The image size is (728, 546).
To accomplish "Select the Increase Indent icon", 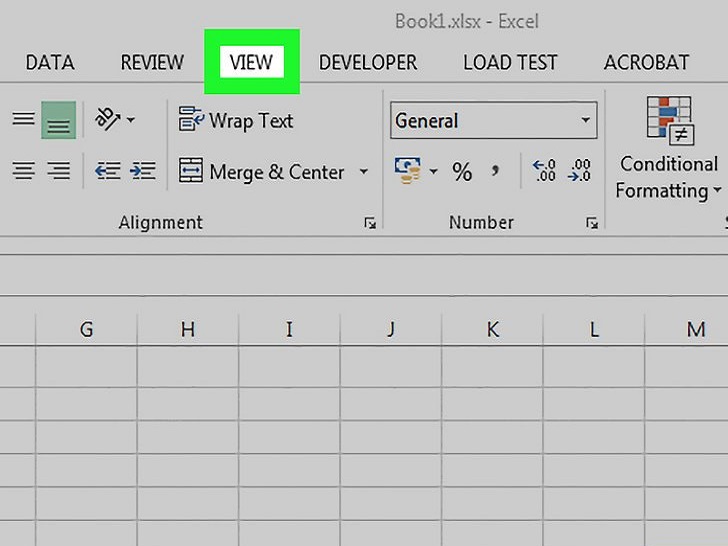I will (143, 171).
